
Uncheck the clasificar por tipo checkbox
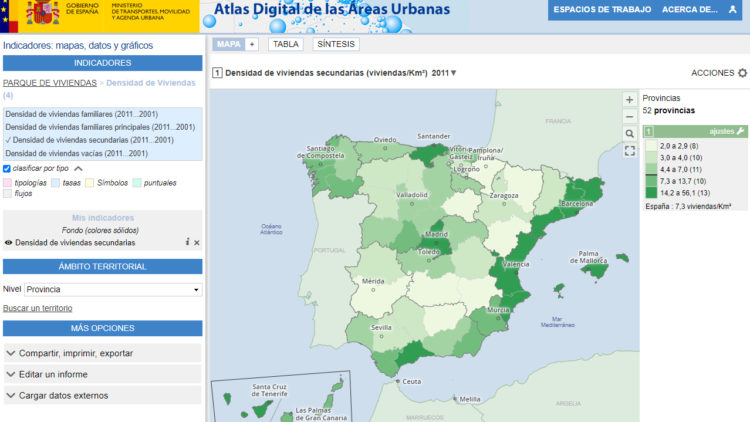pos(8,169)
